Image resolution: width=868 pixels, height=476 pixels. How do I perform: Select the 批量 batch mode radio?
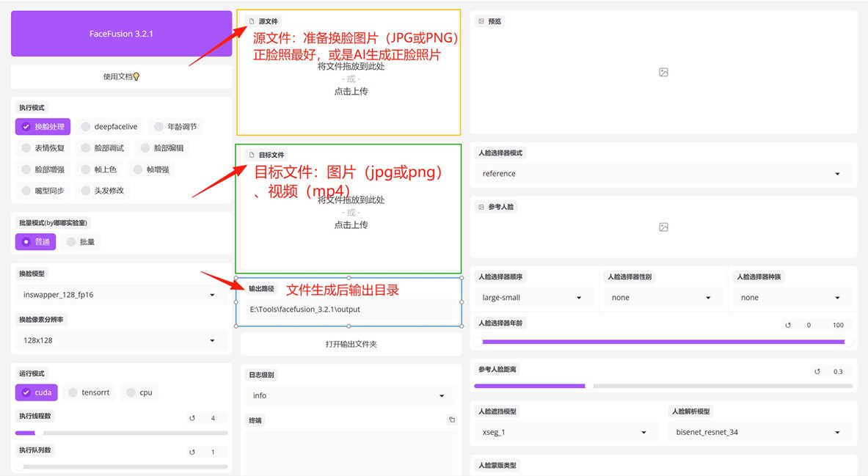click(x=81, y=242)
